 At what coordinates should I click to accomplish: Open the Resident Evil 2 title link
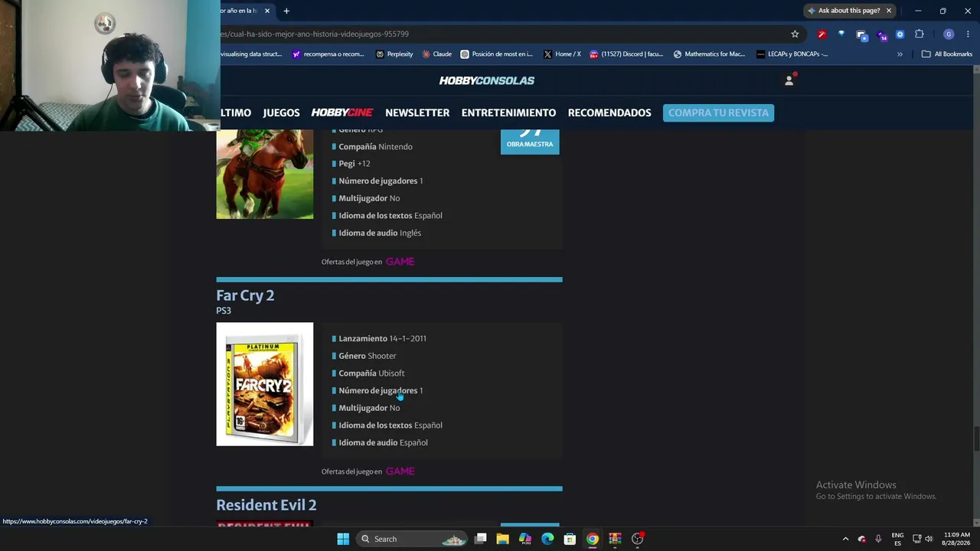click(x=266, y=505)
